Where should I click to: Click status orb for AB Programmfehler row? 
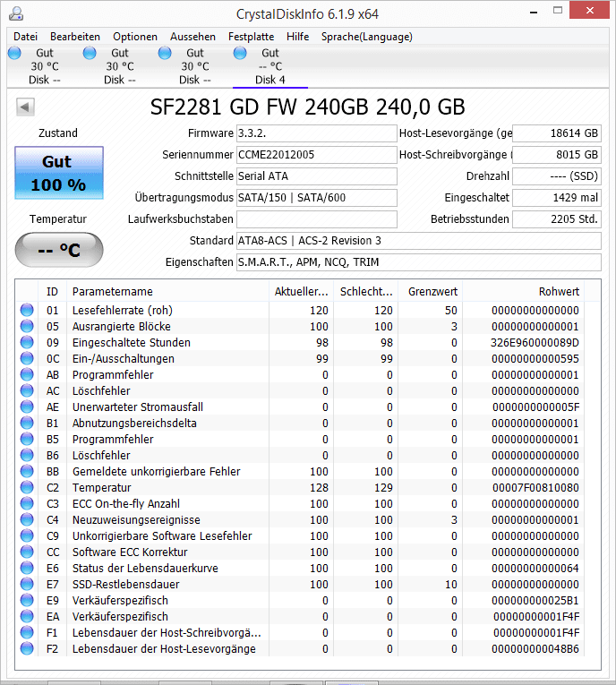click(27, 374)
